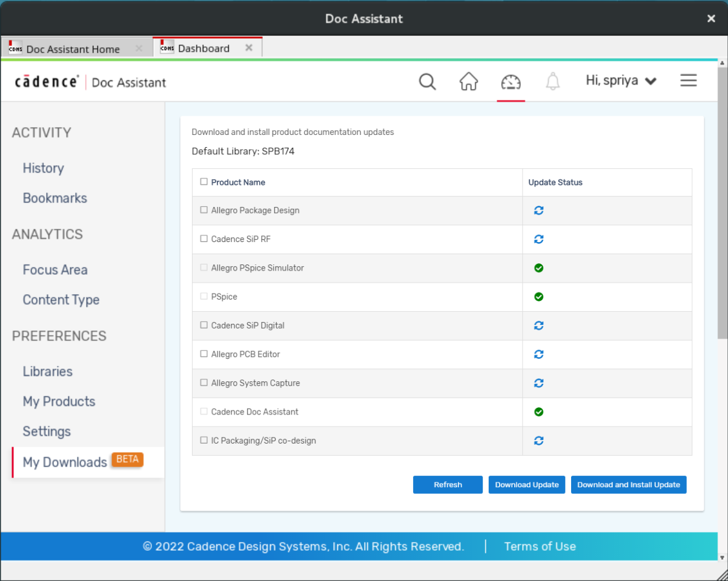Click the disabled Cadence Doc Assistant checkbox
Viewport: 728px width, 581px height.
pyautogui.click(x=204, y=412)
